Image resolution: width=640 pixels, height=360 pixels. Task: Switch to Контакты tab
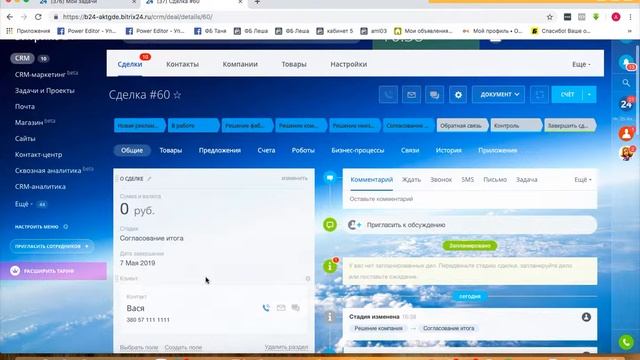pos(182,64)
